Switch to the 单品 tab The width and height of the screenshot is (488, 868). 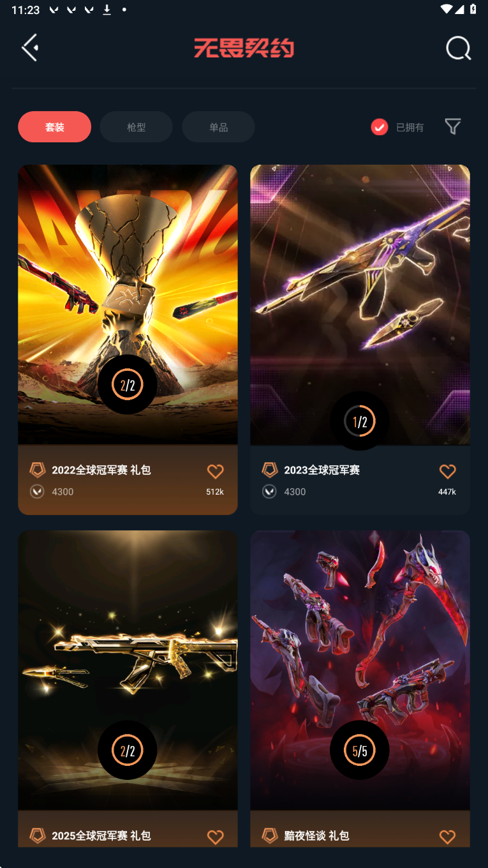(x=219, y=127)
